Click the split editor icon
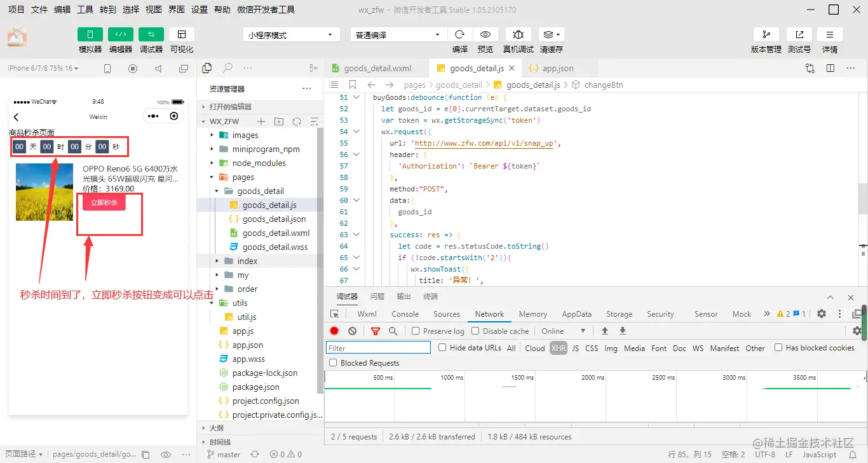The image size is (868, 463). pyautogui.click(x=831, y=68)
